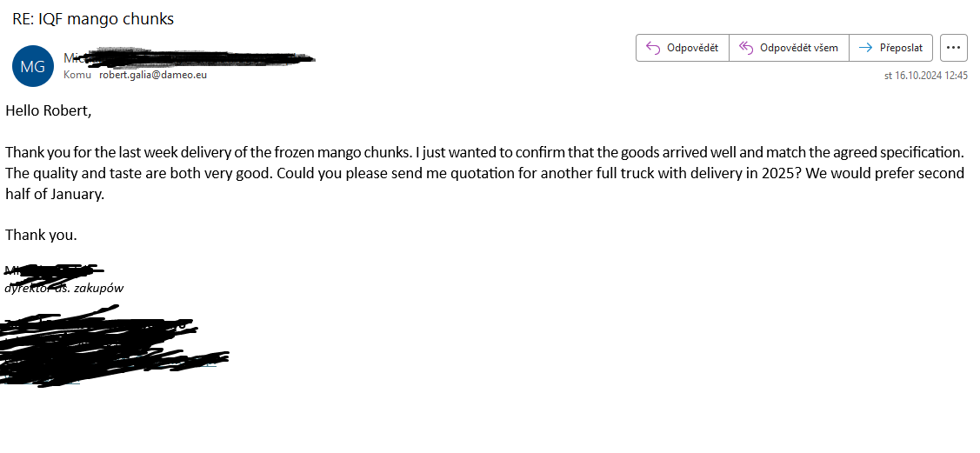Click the Přeposlat button label
Viewport: 980px width, 453px height.
[x=901, y=48]
